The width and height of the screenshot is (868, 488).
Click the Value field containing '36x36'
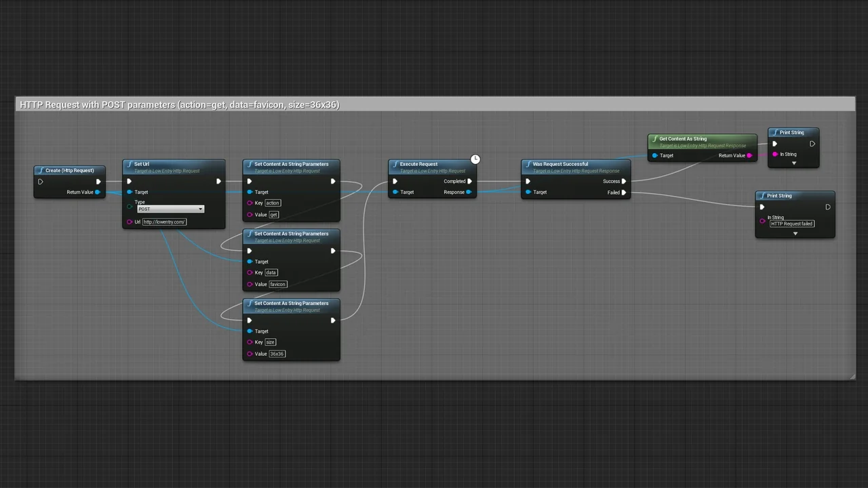click(277, 354)
